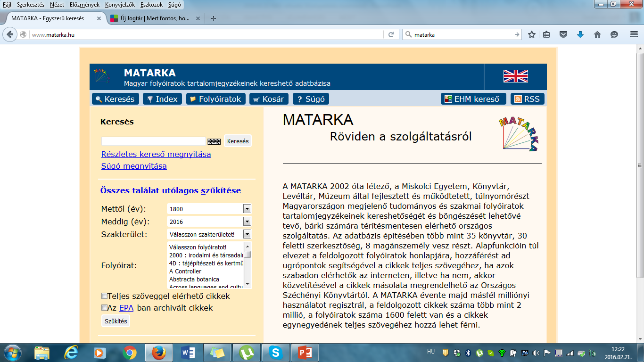Open the Könyvjelzők menu
The width and height of the screenshot is (644, 362).
tap(120, 4)
